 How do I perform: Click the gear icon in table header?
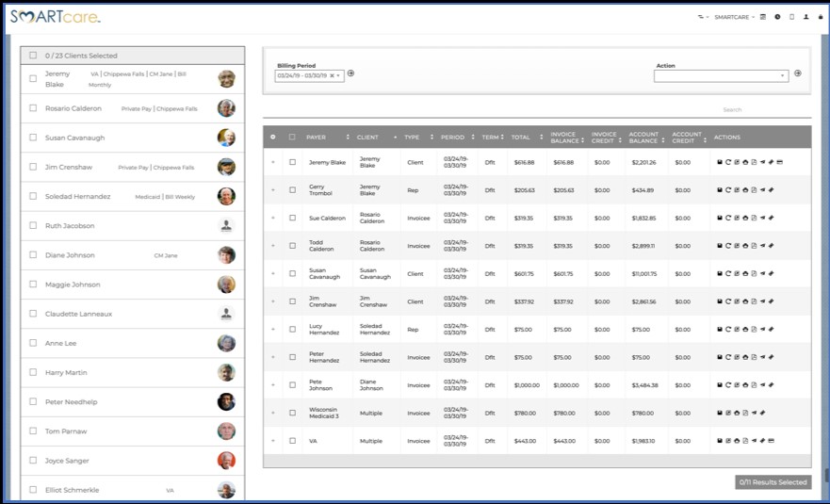(x=272, y=138)
